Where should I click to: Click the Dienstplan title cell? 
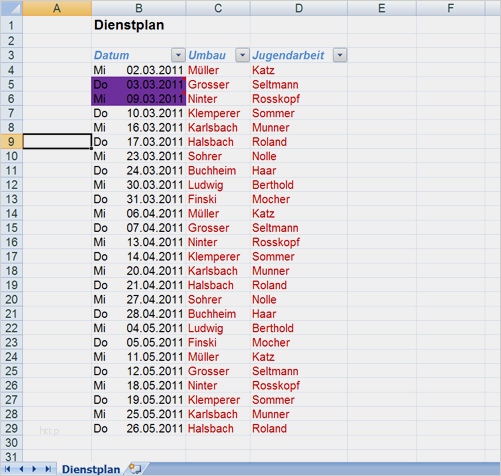138,25
